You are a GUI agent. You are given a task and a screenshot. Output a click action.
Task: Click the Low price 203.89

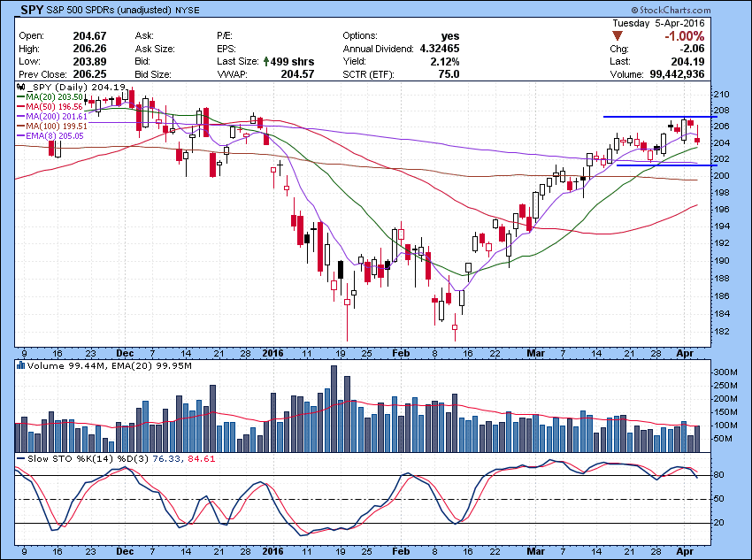point(89,61)
